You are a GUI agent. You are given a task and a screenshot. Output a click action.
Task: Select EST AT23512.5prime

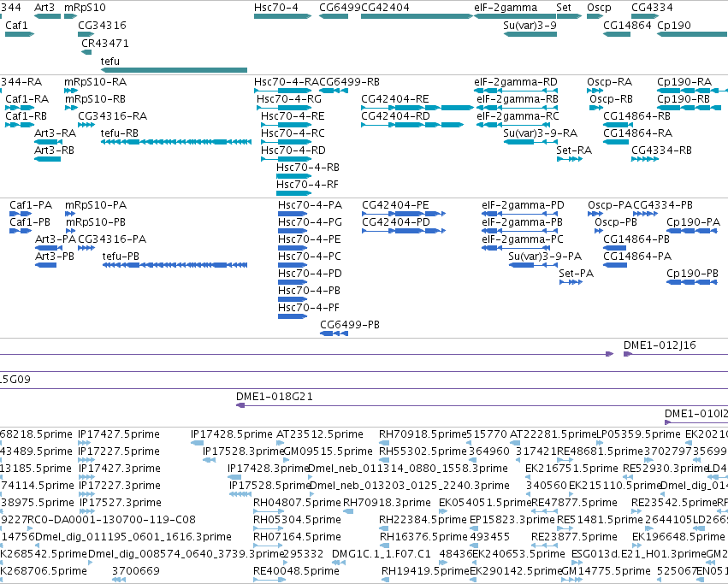point(280,442)
